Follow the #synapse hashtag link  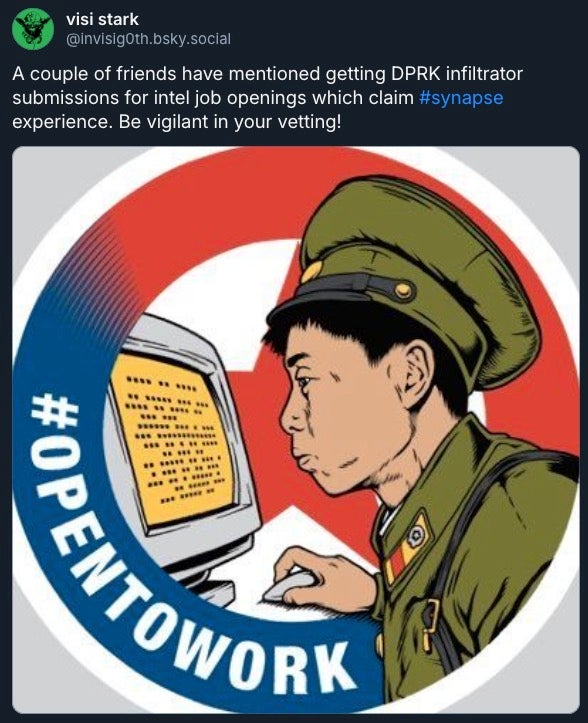[461, 98]
